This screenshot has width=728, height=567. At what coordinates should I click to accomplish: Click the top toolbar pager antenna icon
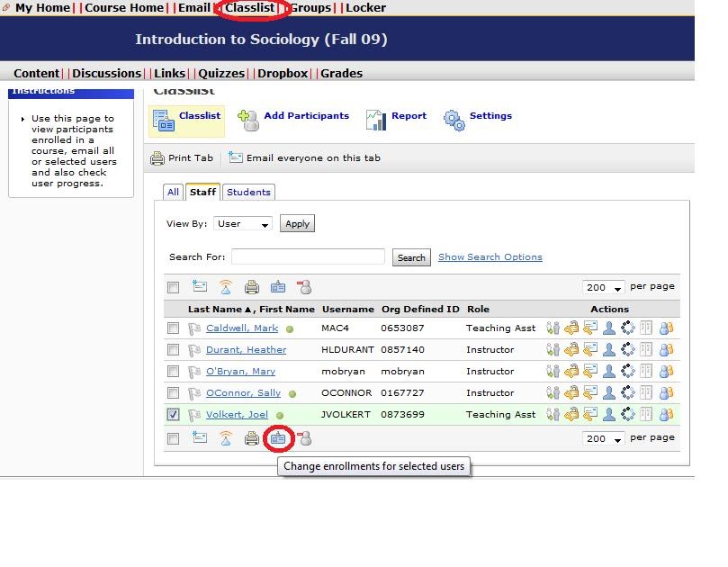(226, 287)
